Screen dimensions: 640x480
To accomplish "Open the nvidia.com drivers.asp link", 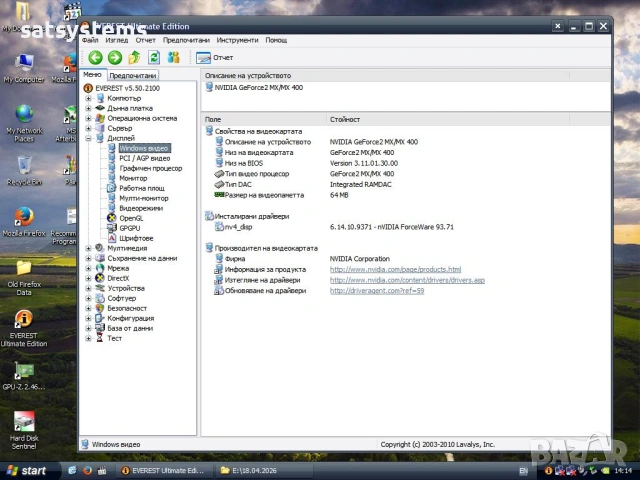I will tap(407, 280).
